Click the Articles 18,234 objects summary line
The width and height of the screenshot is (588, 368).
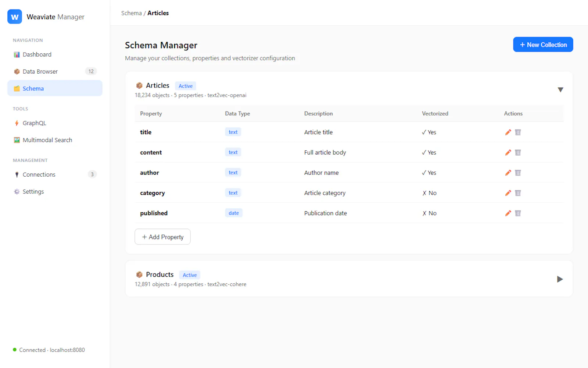[190, 95]
